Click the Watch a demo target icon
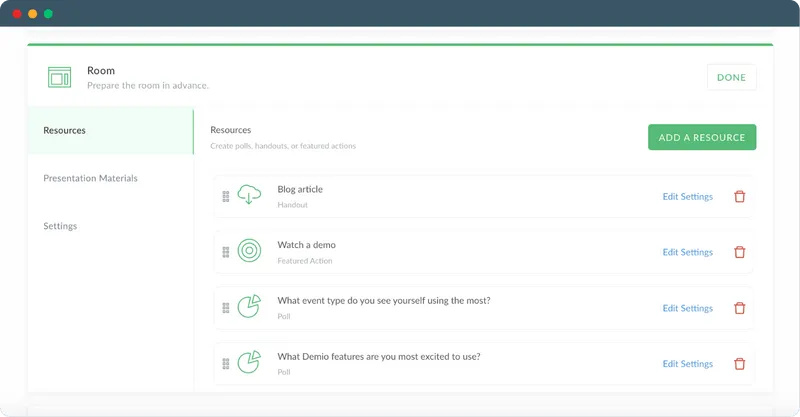The width and height of the screenshot is (800, 417). tap(249, 251)
